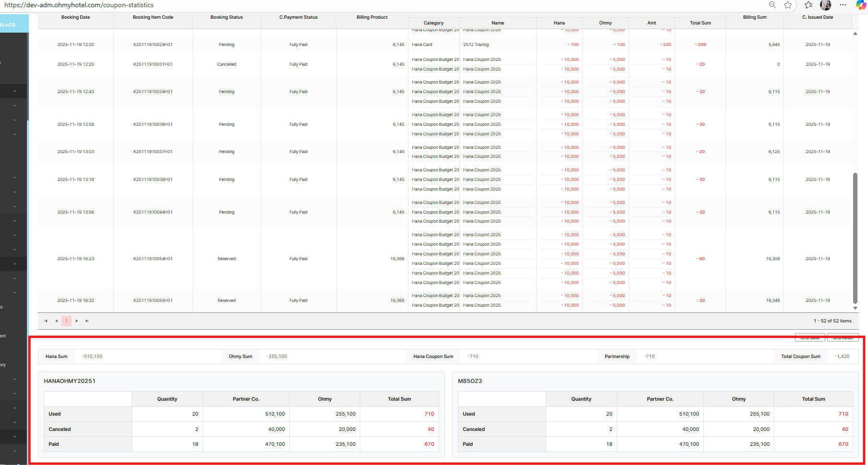Click the Grid Save button
Viewport: 868px width, 465px height.
click(810, 337)
